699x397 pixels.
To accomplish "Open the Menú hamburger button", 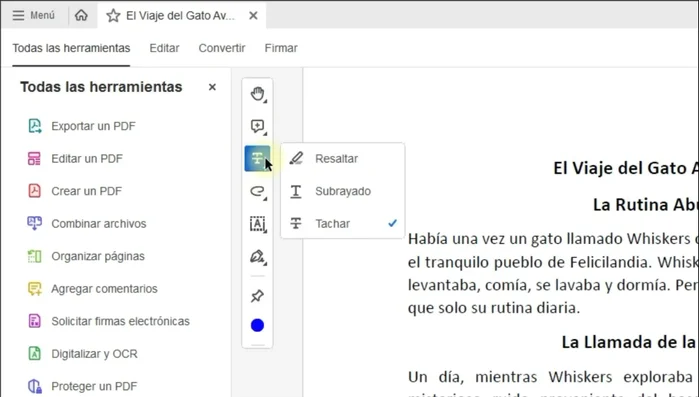I will 33,16.
